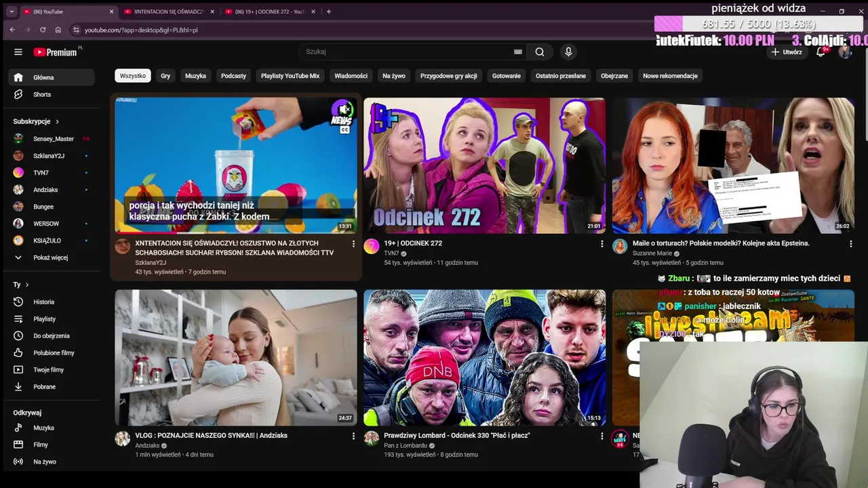Click browser reload button
This screenshot has width=868, height=488.
[43, 30]
